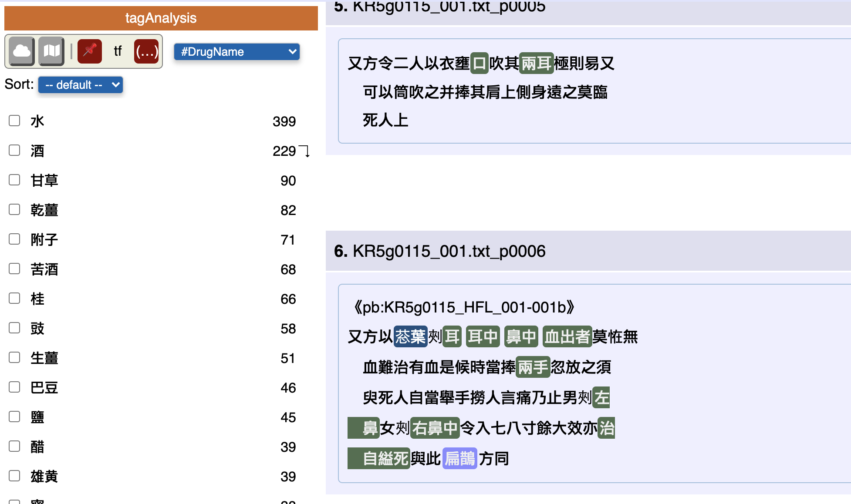Viewport: 851px width, 504px height.
Task: Click the green 血出者 tag
Action: tap(567, 336)
